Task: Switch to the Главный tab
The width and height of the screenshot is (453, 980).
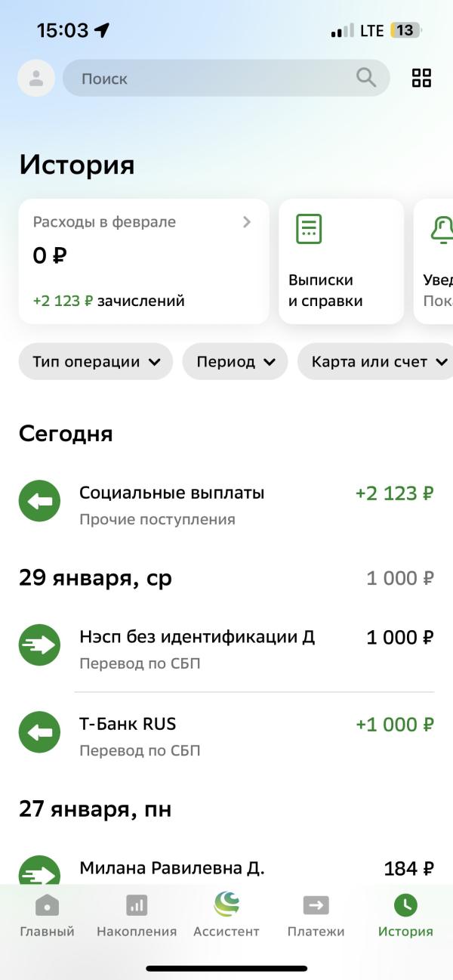Action: click(x=47, y=916)
